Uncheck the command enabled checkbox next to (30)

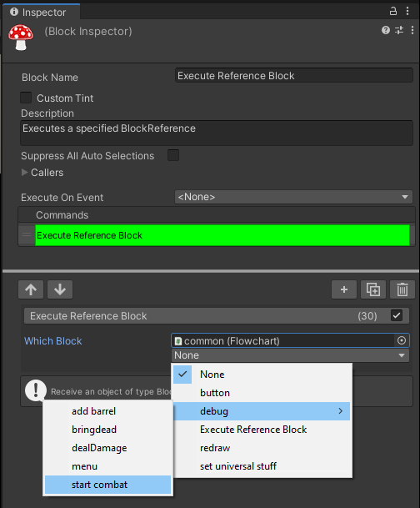(x=397, y=315)
